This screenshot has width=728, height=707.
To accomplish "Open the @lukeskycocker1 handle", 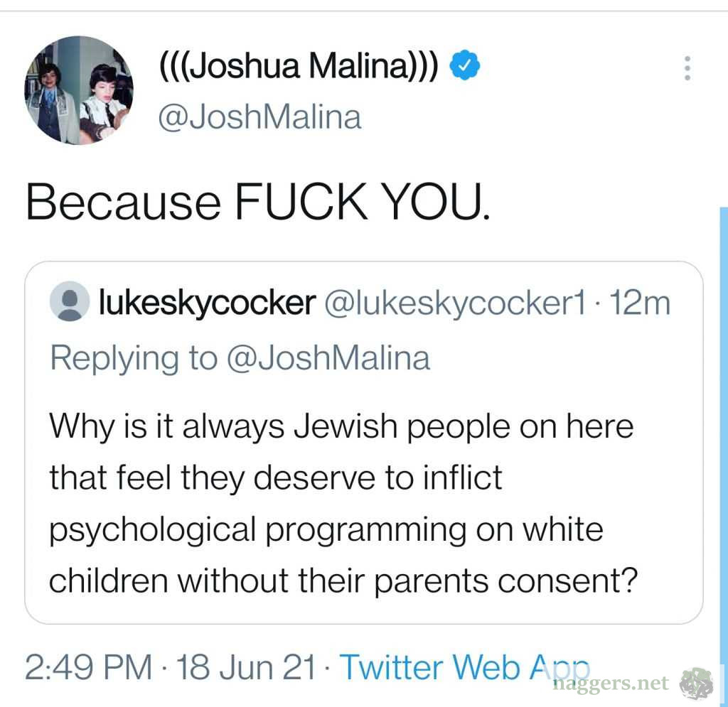I will [x=455, y=303].
